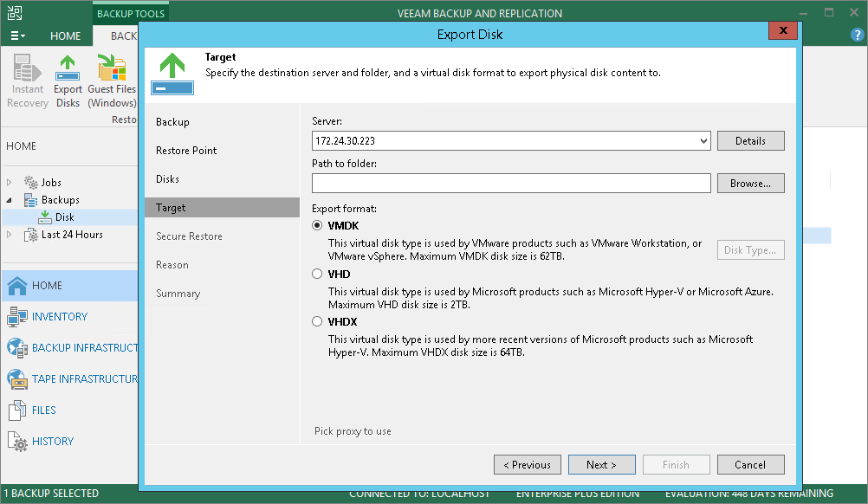Collapse the Backups tree node
This screenshot has width=868, height=504.
pos(9,200)
